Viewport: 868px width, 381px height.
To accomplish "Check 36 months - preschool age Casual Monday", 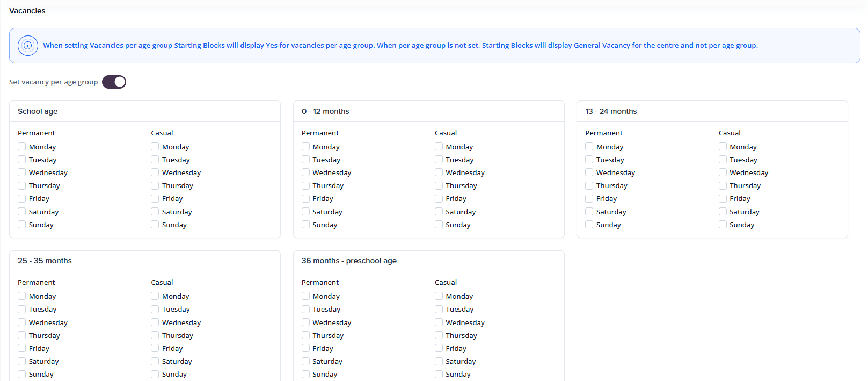I will pos(439,296).
